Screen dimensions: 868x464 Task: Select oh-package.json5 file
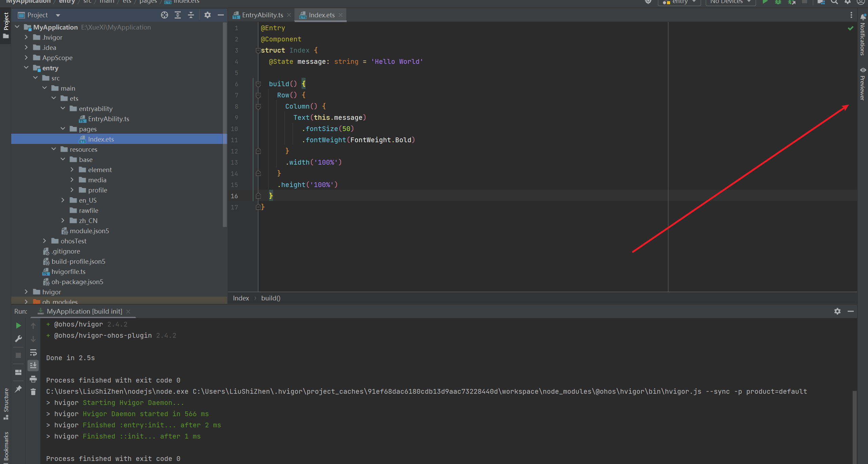77,282
